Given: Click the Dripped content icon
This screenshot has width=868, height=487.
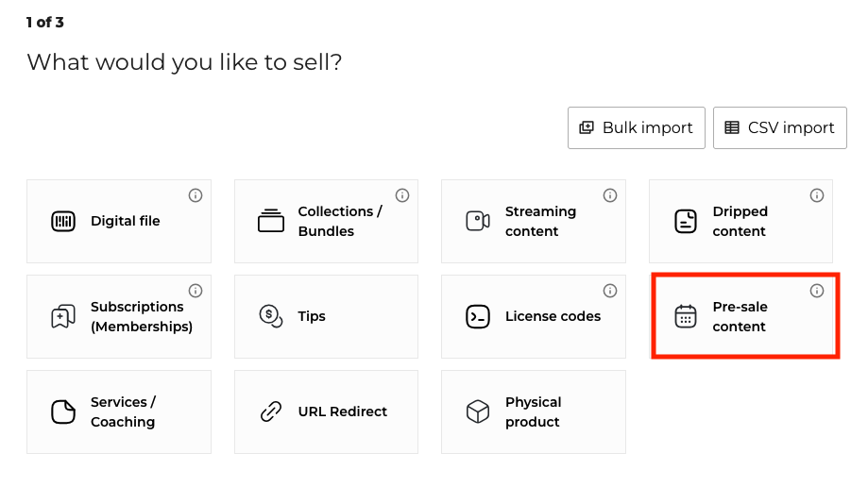Looking at the screenshot, I should pyautogui.click(x=686, y=222).
